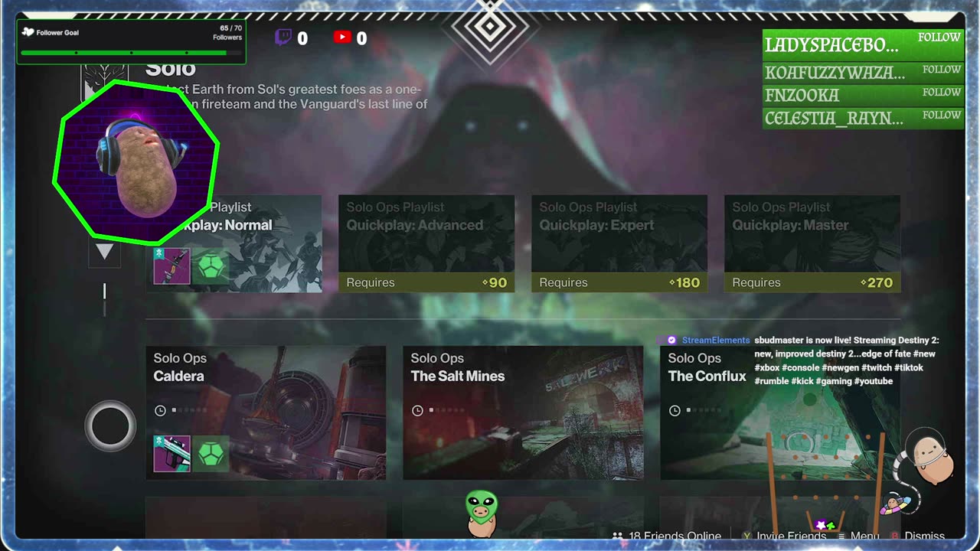
Task: Click the Twitch viewer count 0
Action: [x=302, y=38]
